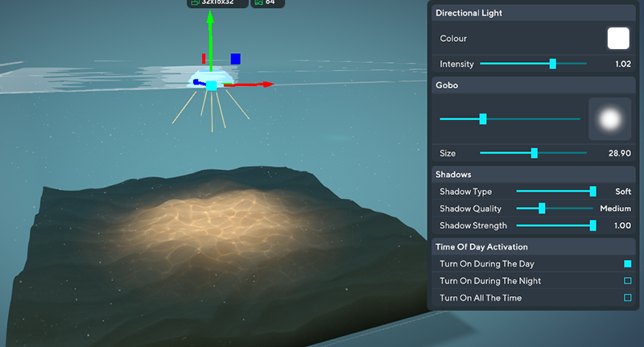This screenshot has width=644, height=347.
Task: Click the blue square plane handle
Action: click(x=235, y=59)
